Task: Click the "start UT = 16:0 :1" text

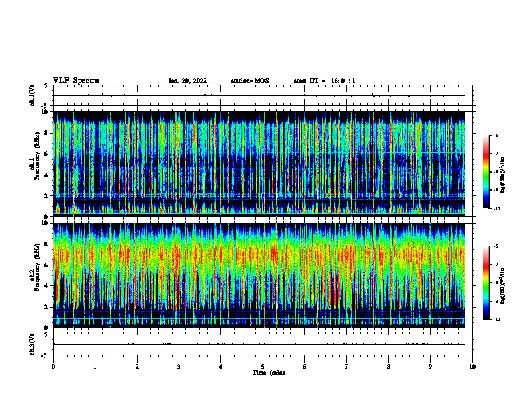Action: (x=324, y=81)
